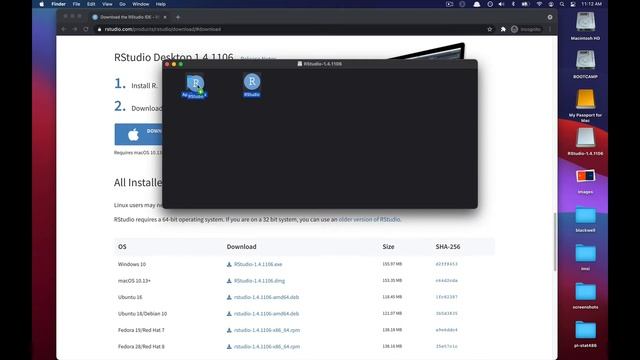The image size is (640, 360).
Task: Open the volume control in menu bar
Action: coord(502,4)
